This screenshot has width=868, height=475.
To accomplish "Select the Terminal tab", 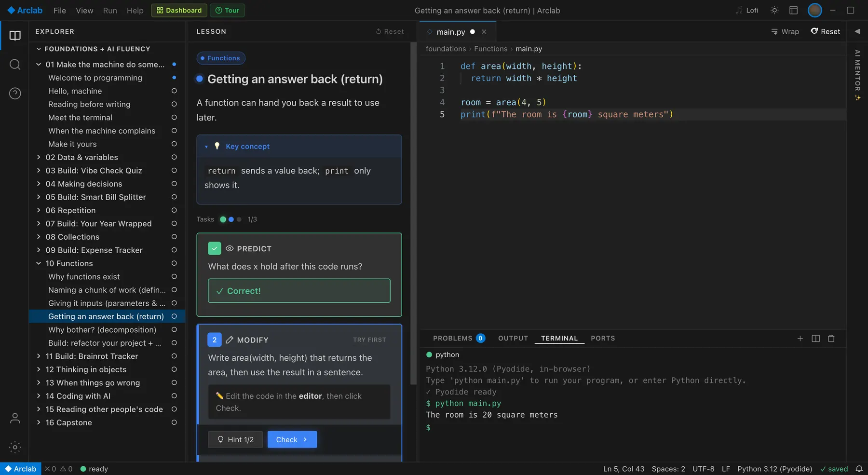I will pos(559,339).
